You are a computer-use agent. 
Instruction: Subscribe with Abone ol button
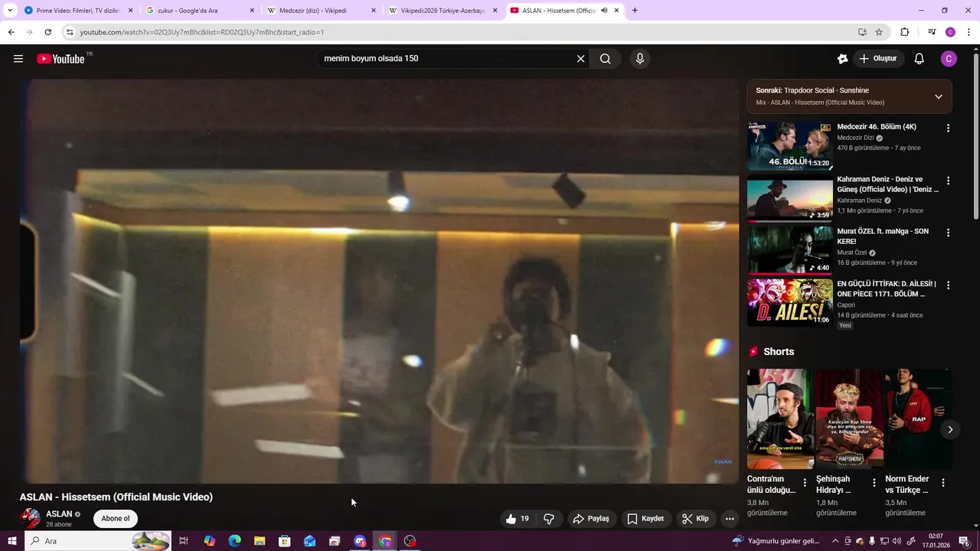(x=116, y=519)
